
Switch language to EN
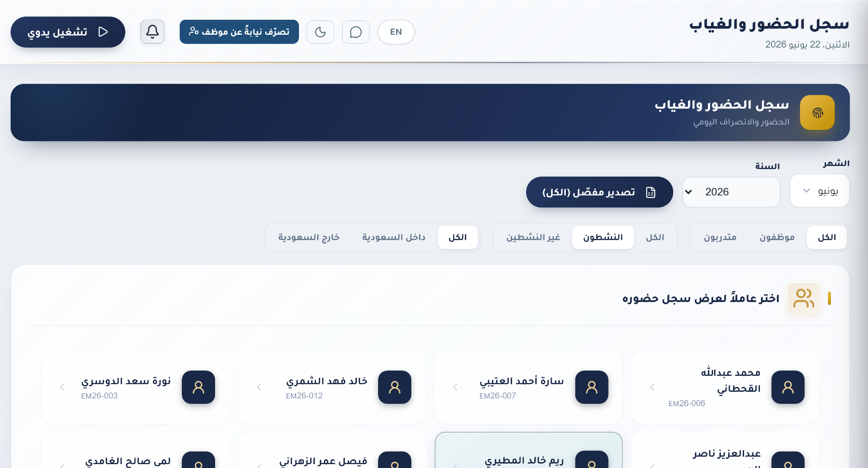pyautogui.click(x=396, y=32)
